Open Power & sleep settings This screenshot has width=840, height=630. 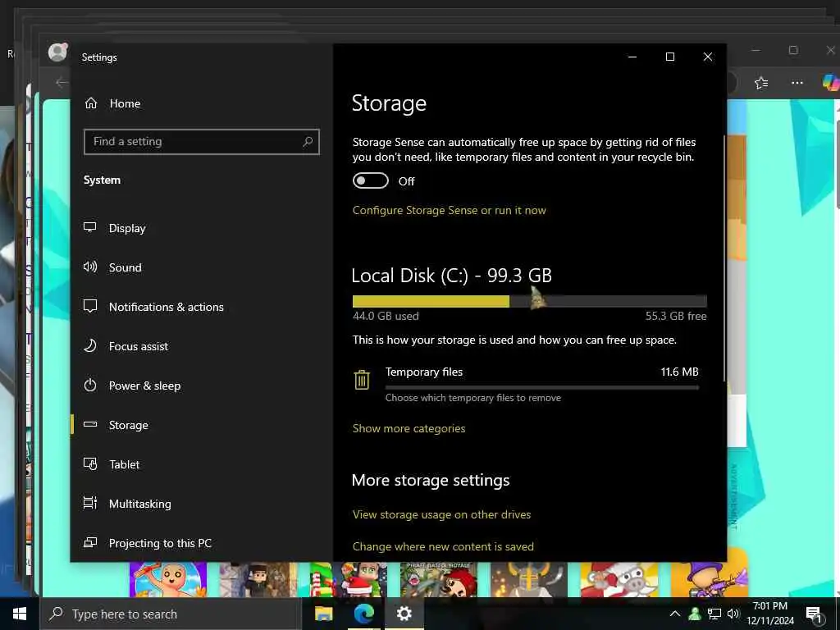(144, 386)
